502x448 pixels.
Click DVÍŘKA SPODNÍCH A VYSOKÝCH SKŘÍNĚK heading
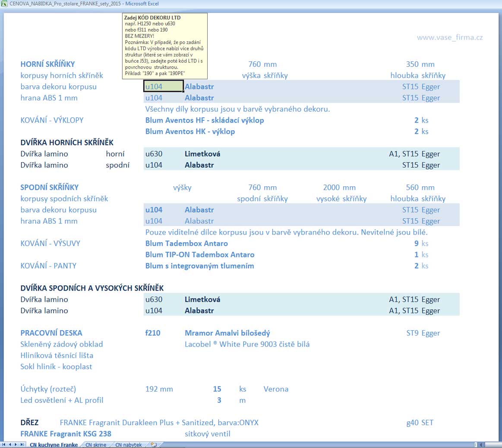pyautogui.click(x=92, y=288)
